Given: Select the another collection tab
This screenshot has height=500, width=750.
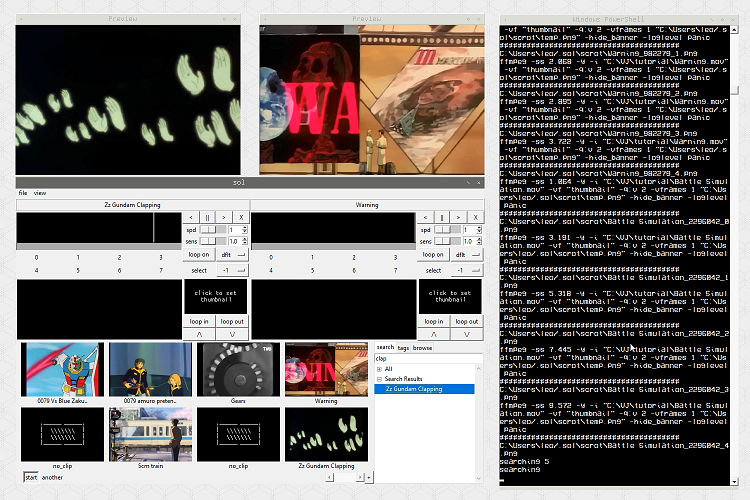Looking at the screenshot, I should click(x=52, y=477).
